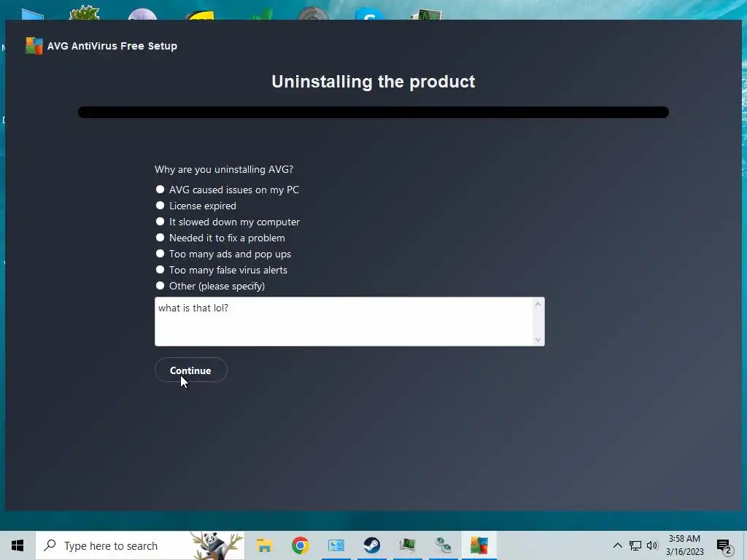Show hidden system tray icons

pyautogui.click(x=617, y=545)
